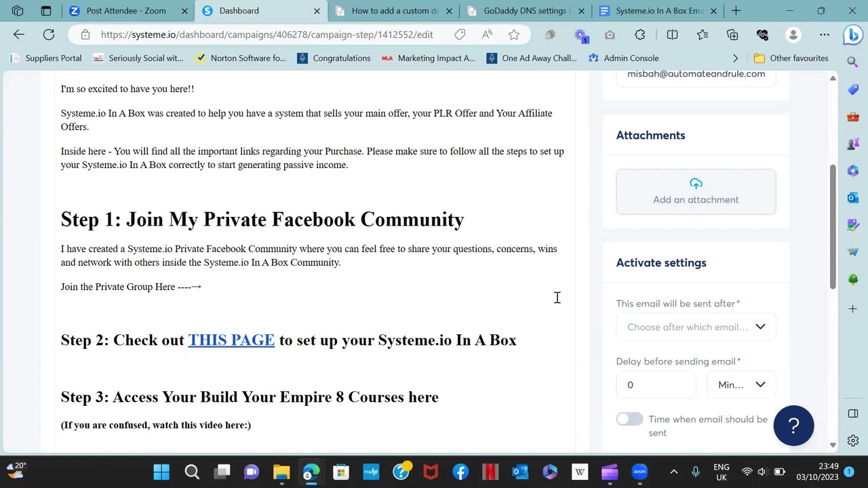Image resolution: width=868 pixels, height=488 pixels.
Task: Open Outlook in Edge sidebar
Action: [853, 198]
